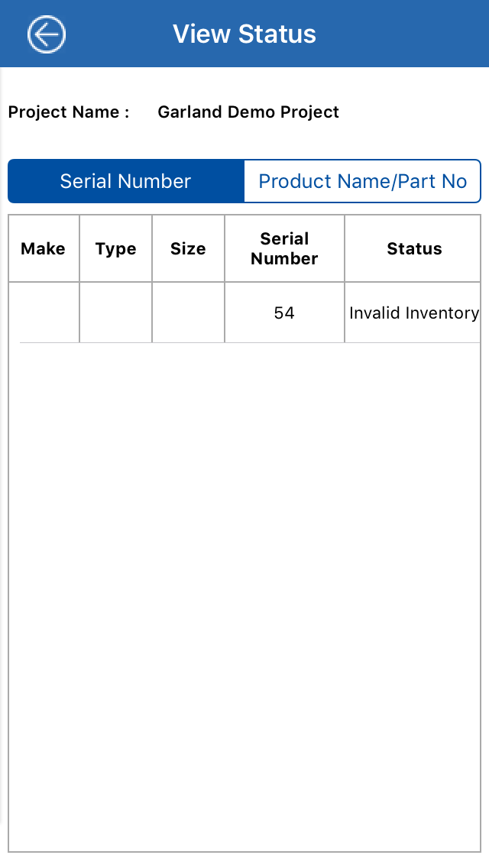Open the Product Name/Part No tab
The height and width of the screenshot is (868, 489).
[x=362, y=181]
